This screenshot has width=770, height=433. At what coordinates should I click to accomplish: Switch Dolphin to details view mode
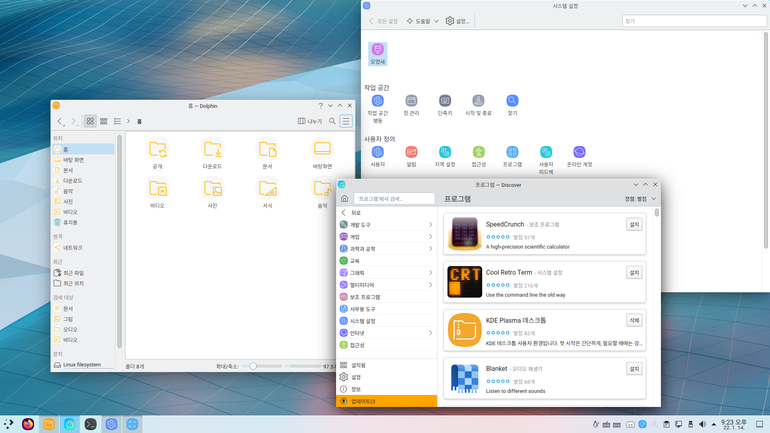pyautogui.click(x=117, y=121)
